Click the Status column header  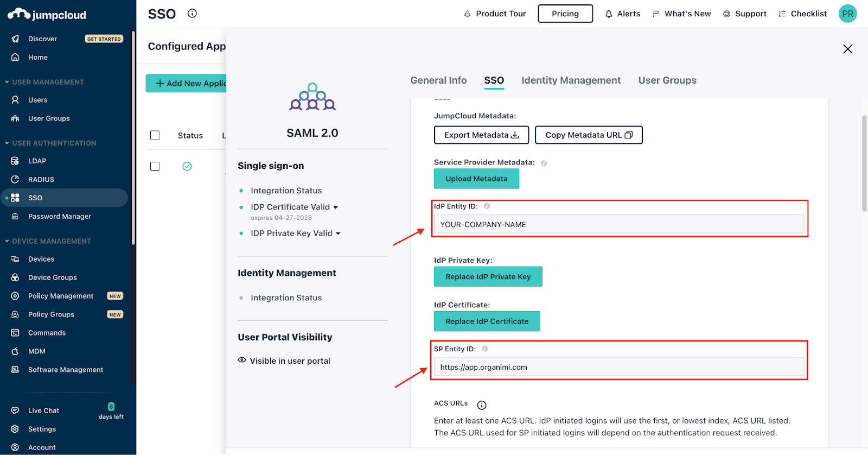pyautogui.click(x=190, y=136)
